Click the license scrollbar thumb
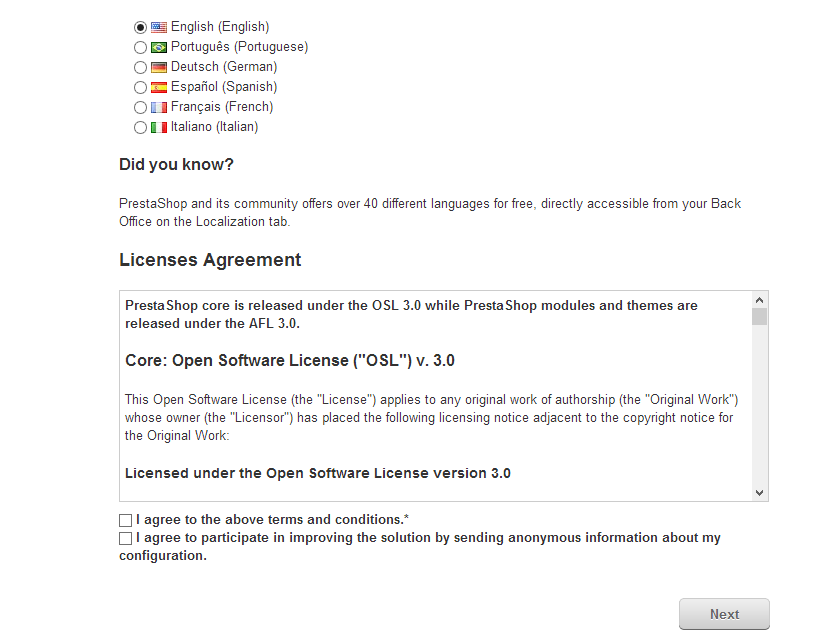815x634 pixels. click(x=759, y=317)
